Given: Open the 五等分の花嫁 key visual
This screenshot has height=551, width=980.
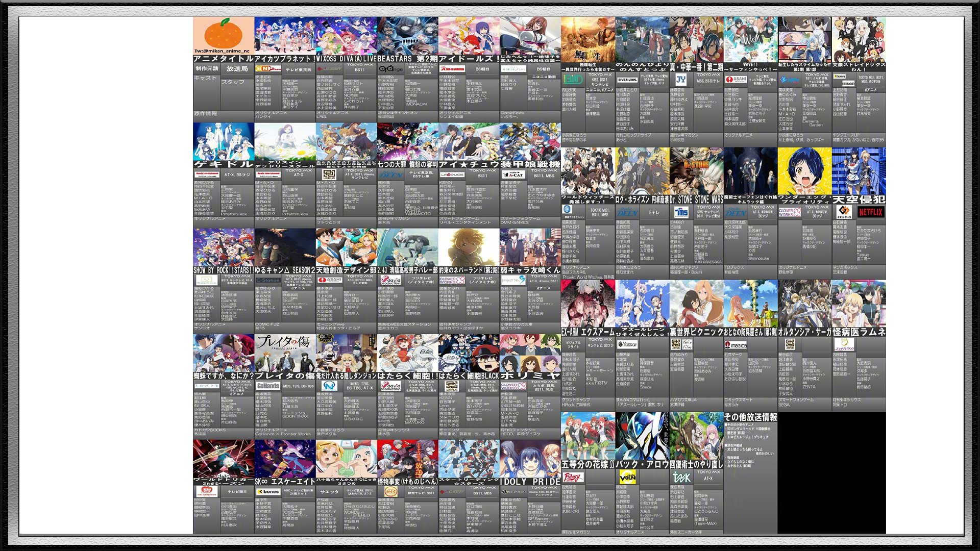Looking at the screenshot, I should click(588, 436).
